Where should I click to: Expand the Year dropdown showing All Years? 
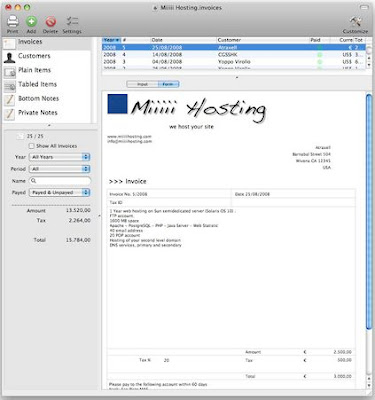pyautogui.click(x=59, y=157)
